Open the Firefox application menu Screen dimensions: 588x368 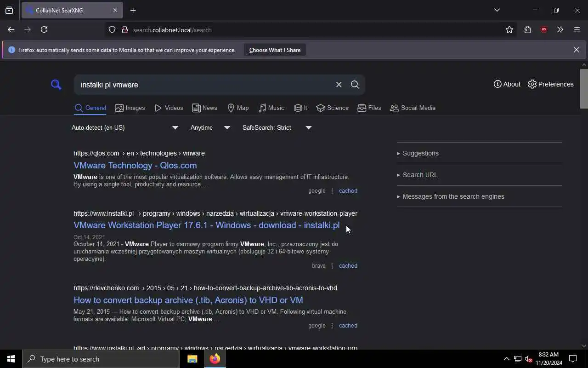(577, 30)
